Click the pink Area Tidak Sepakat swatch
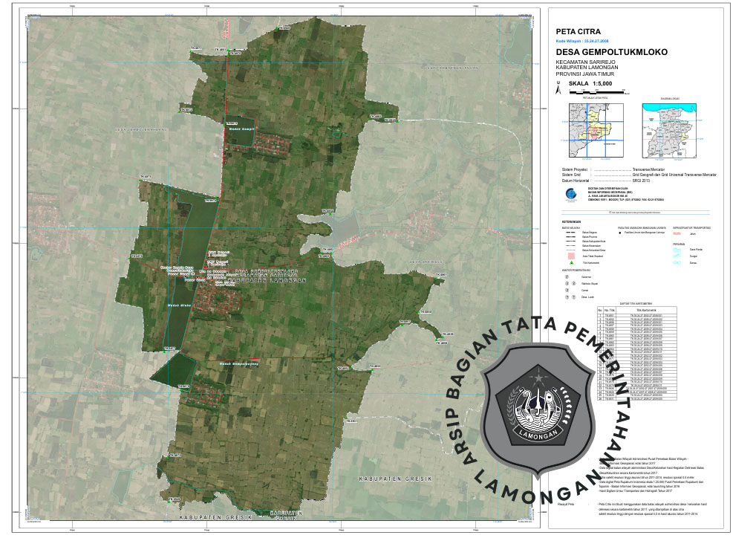The height and width of the screenshot is (541, 756). coord(570,254)
